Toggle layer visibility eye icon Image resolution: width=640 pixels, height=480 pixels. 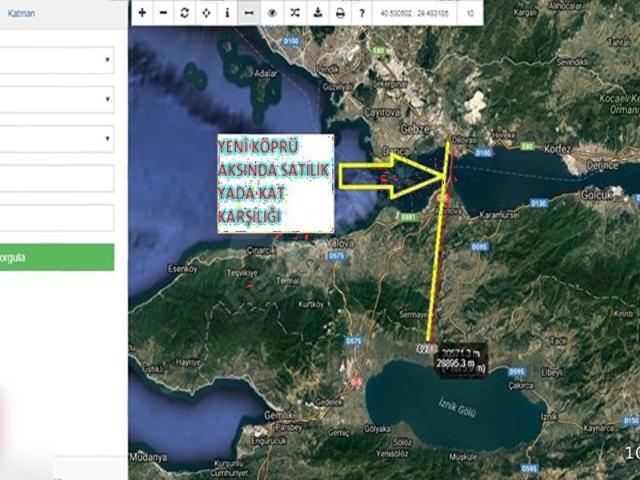[x=271, y=13]
